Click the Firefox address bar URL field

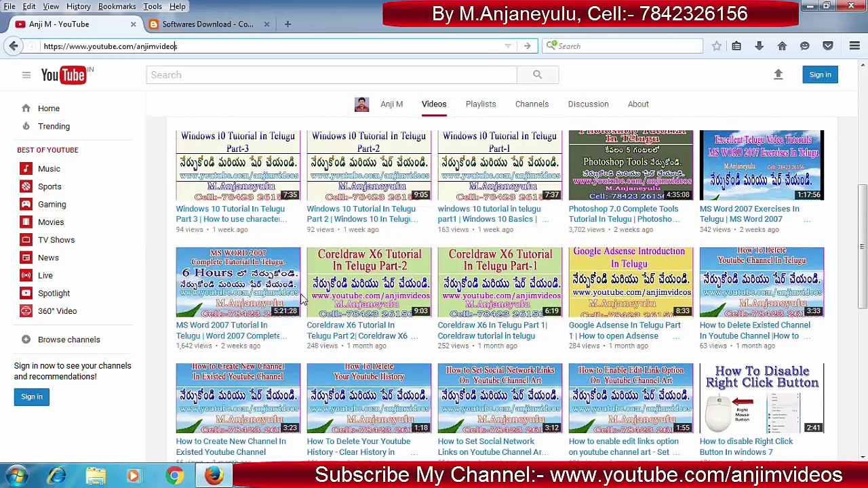pos(271,46)
